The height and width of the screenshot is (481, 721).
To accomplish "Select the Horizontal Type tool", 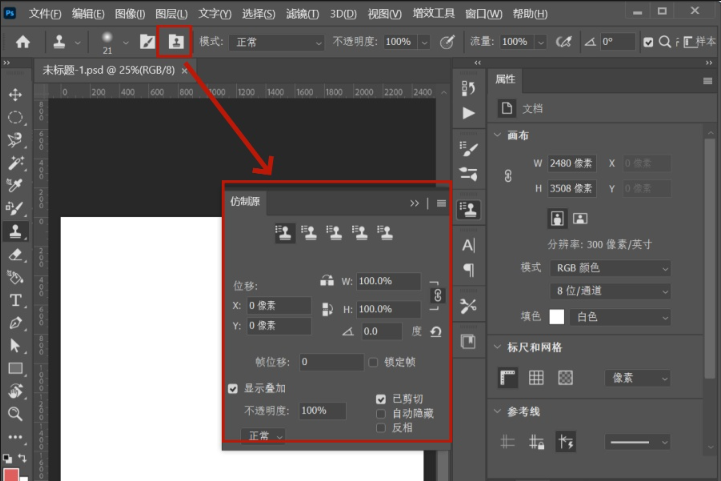I will tap(15, 300).
